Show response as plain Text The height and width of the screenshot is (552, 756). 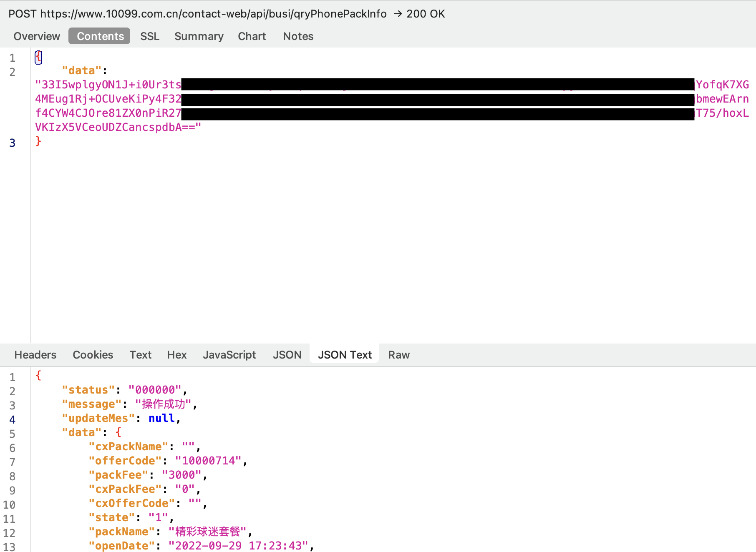[140, 355]
